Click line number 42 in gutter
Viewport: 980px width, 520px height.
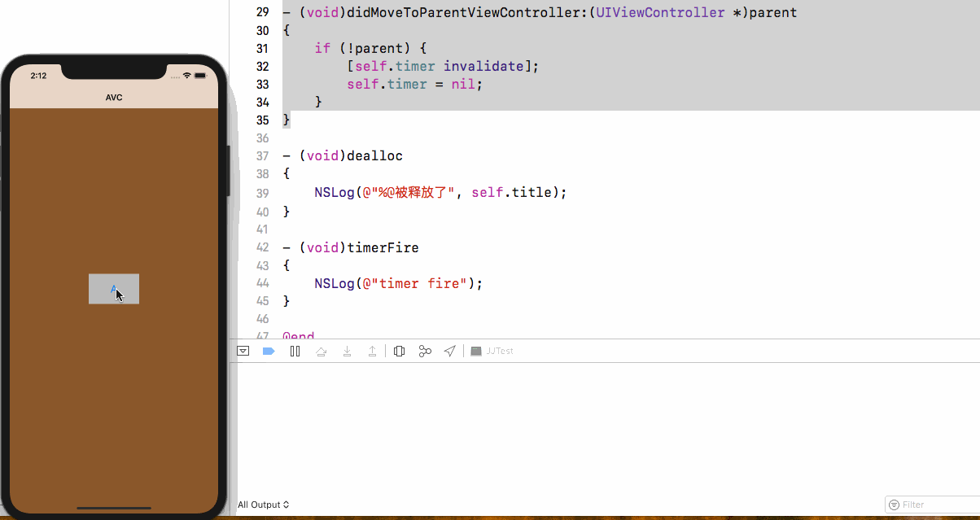pyautogui.click(x=262, y=247)
